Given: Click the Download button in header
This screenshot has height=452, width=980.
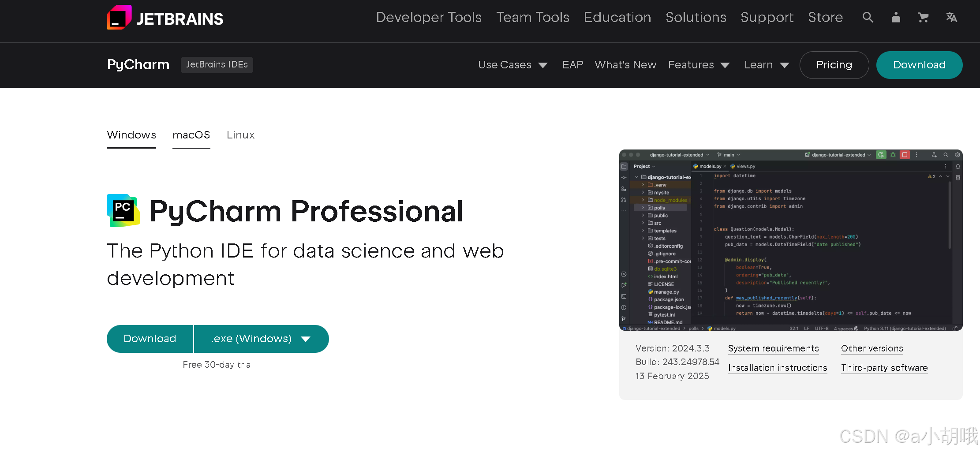Looking at the screenshot, I should coord(919,65).
